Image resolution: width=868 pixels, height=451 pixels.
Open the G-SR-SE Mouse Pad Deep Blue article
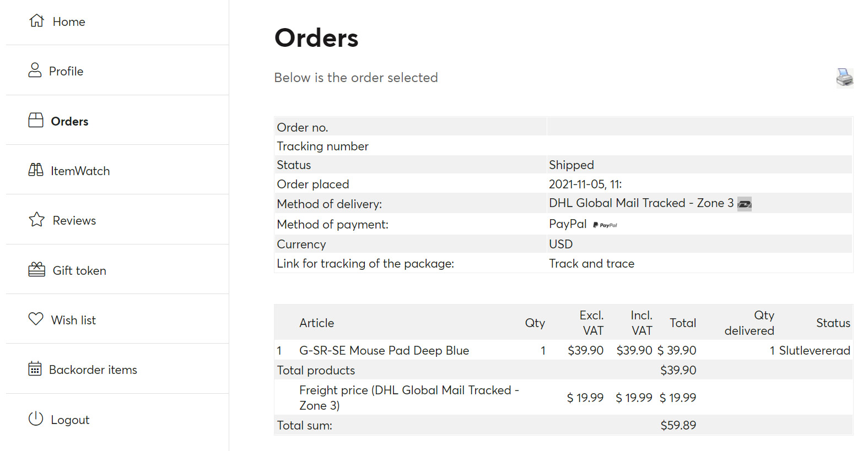(x=384, y=350)
